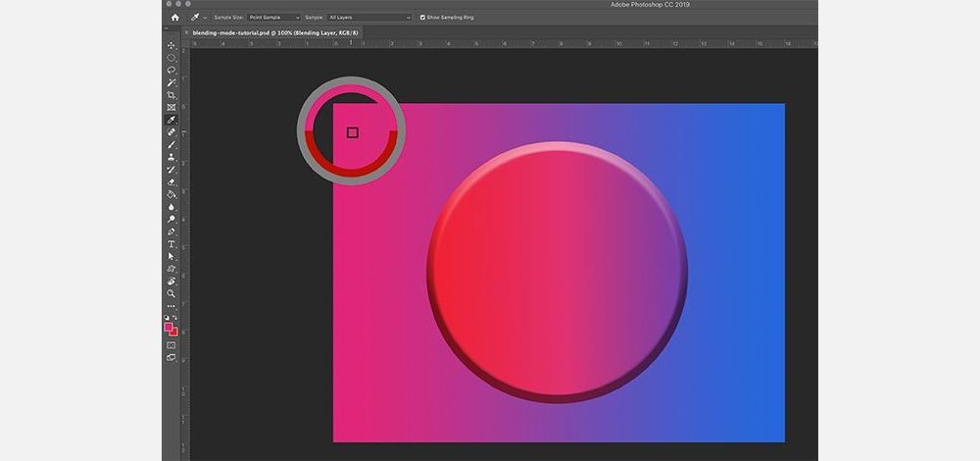Screen dimensions: 980x461
Task: Select the Horizontal Type tool
Action: pyautogui.click(x=171, y=244)
